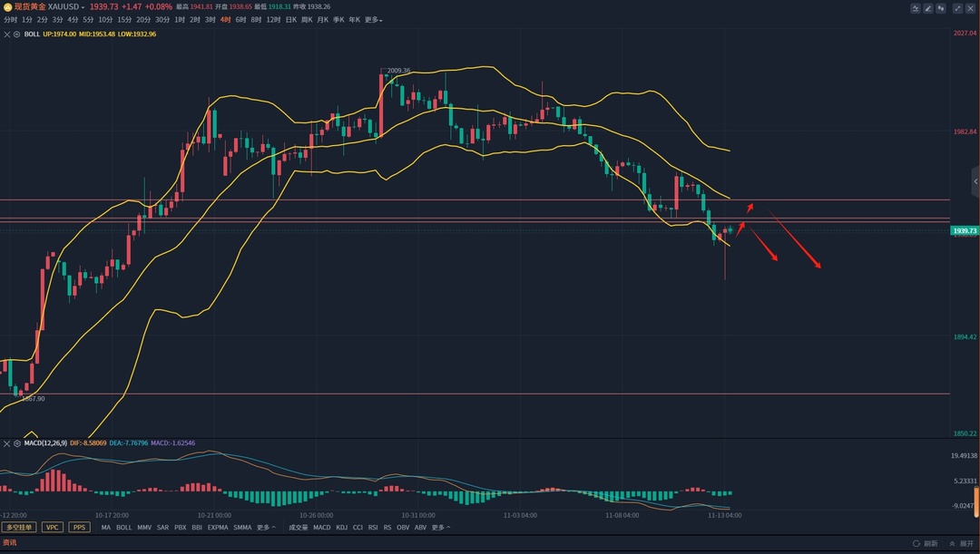Viewport: 980px width, 554px height.
Task: Click the candlestick chart style icon
Action: 941,8
